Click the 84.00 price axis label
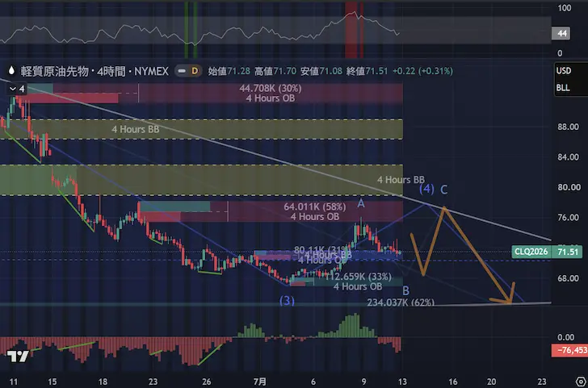This screenshot has width=588, height=388. (568, 157)
